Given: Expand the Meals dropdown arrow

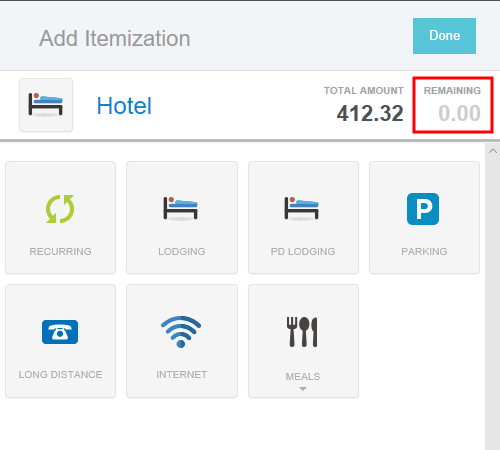Looking at the screenshot, I should pos(303,389).
